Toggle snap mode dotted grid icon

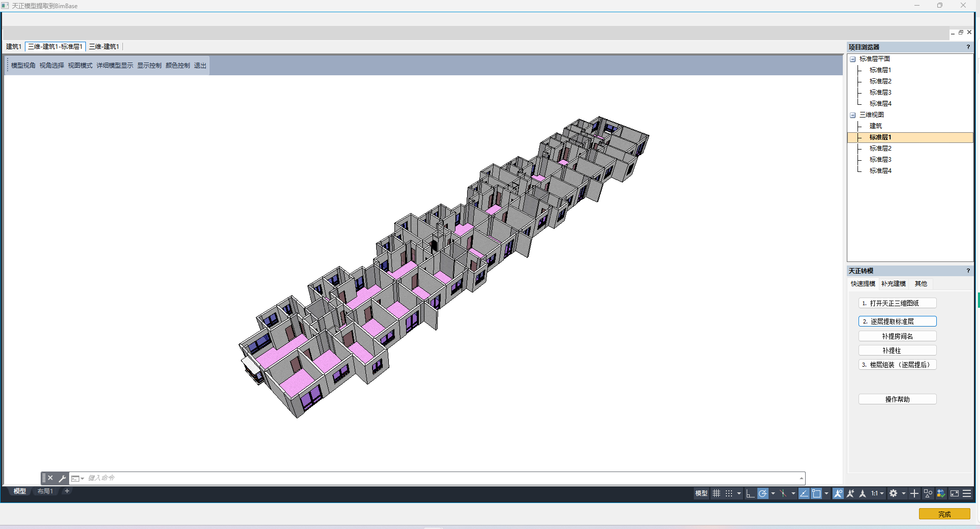coord(729,493)
